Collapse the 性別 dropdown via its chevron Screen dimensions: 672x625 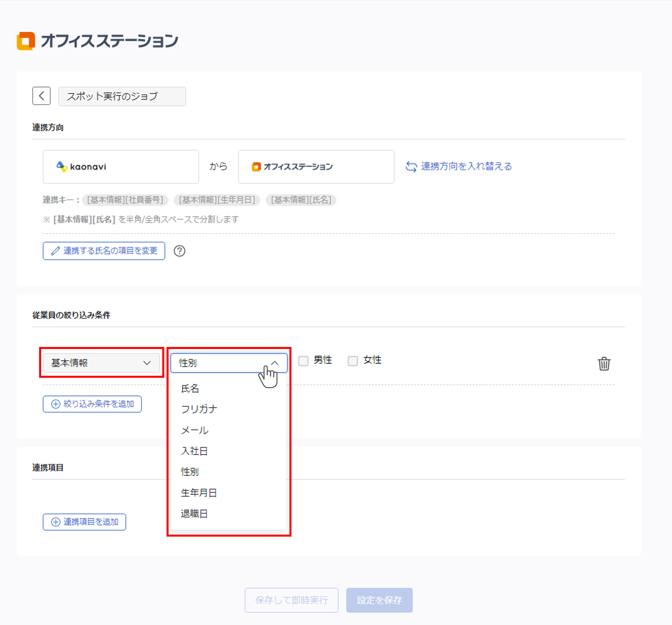(275, 363)
